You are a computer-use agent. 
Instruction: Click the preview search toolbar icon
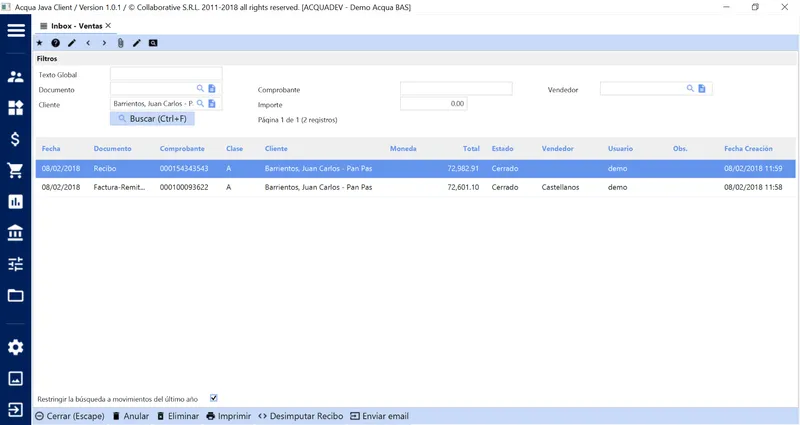tap(153, 43)
